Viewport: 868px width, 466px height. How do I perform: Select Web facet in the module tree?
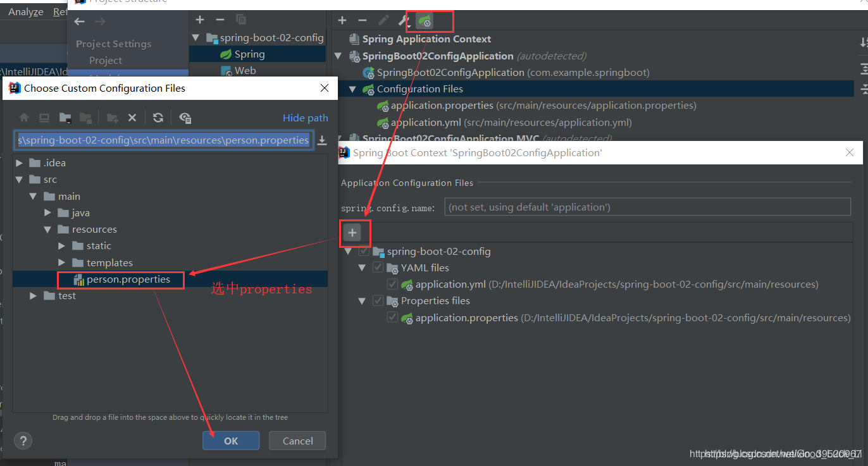[245, 71]
